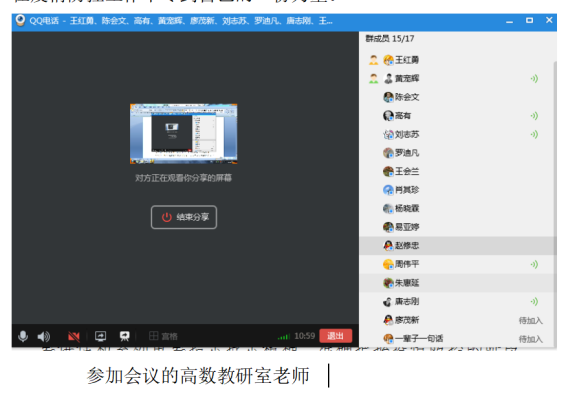Click the avatar of 陈会文
This screenshot has width=569, height=395.
388,97
